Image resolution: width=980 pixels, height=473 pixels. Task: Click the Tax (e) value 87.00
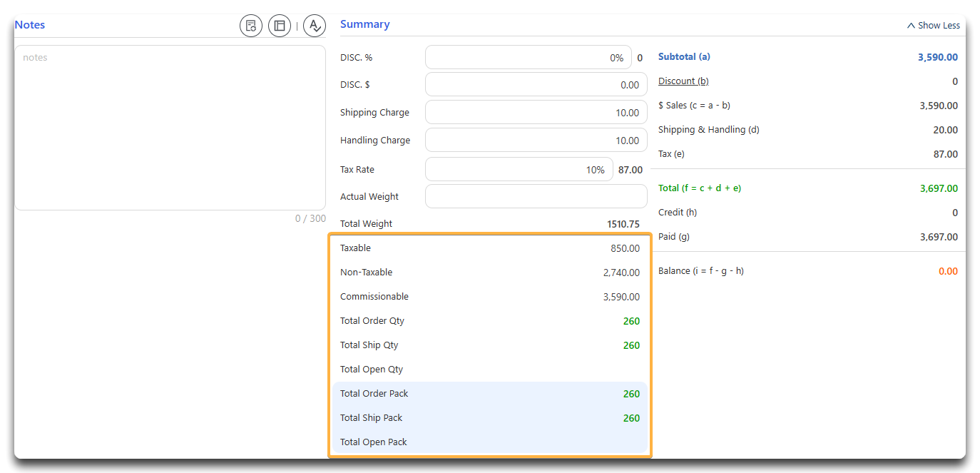946,154
